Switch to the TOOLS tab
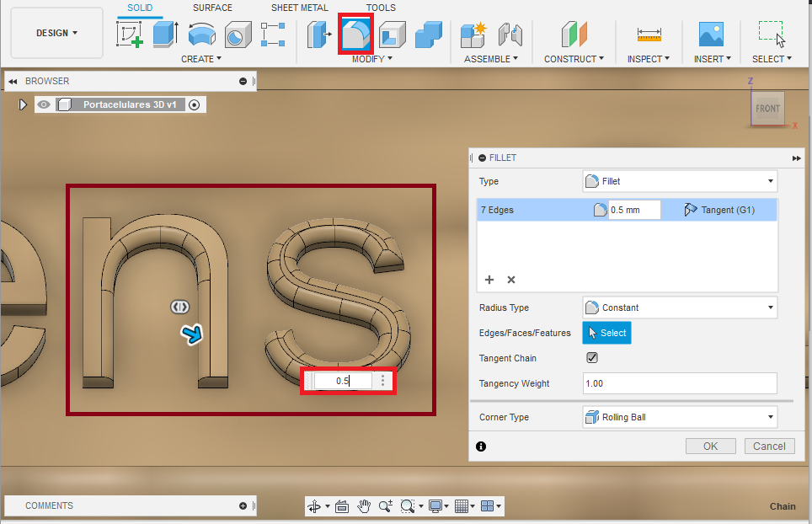 coord(381,8)
